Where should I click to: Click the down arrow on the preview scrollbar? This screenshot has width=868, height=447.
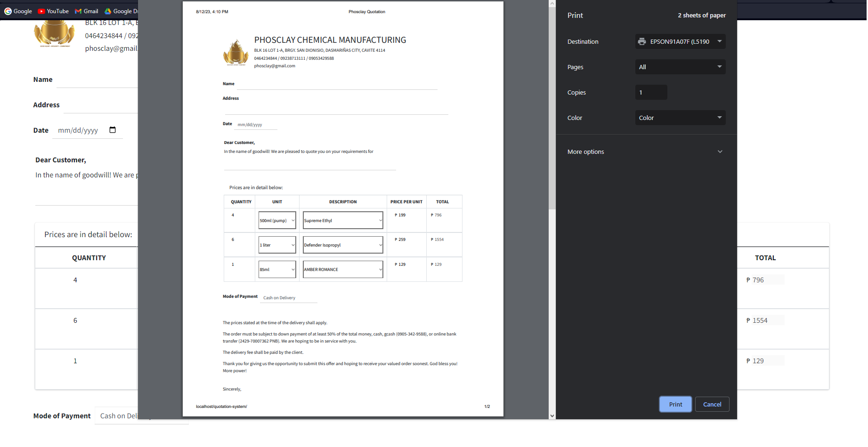click(552, 416)
